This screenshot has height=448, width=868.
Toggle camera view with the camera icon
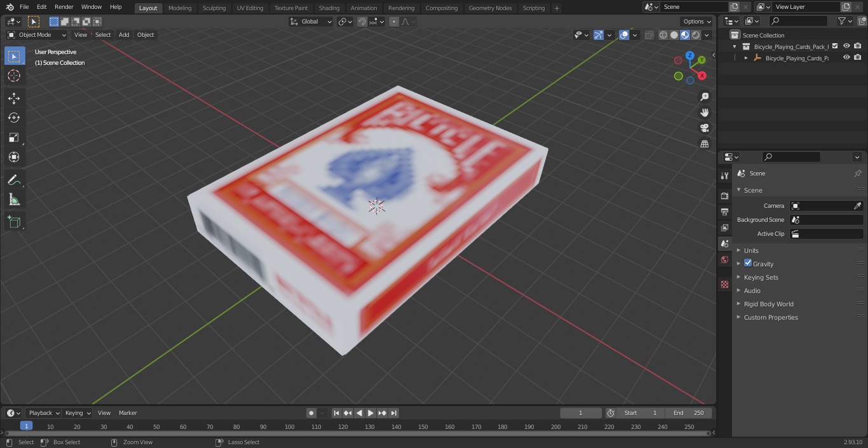704,128
